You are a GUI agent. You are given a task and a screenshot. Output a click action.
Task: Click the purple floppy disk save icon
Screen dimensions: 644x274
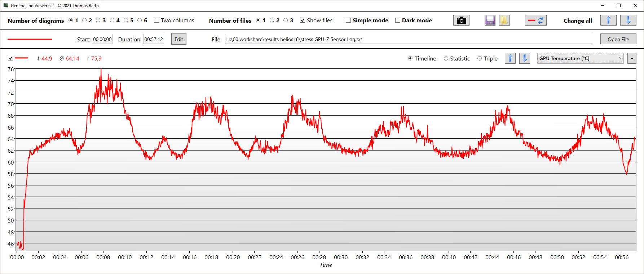click(x=490, y=21)
